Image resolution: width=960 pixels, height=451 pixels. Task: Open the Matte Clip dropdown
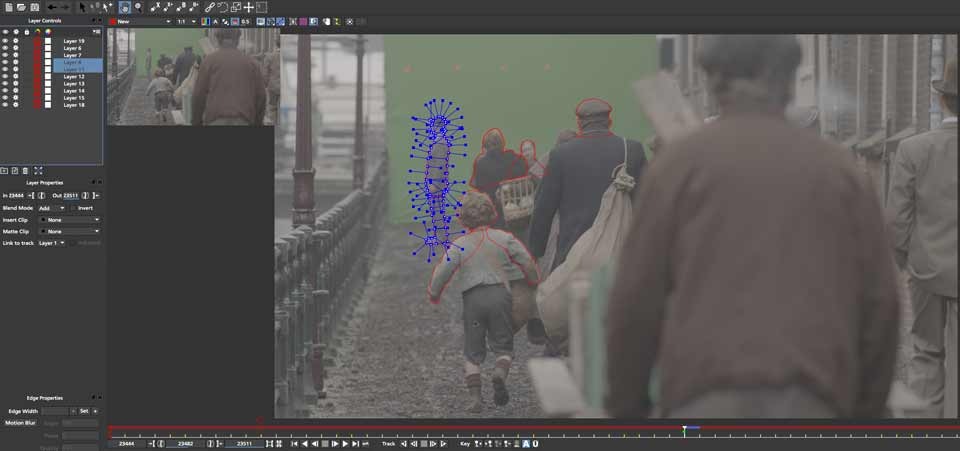pos(69,231)
